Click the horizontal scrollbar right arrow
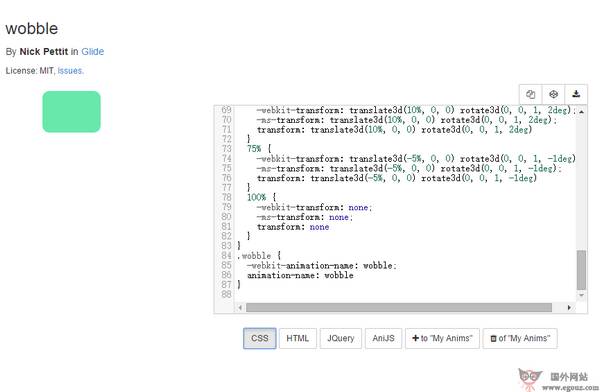This screenshot has height=392, width=600. (569, 307)
